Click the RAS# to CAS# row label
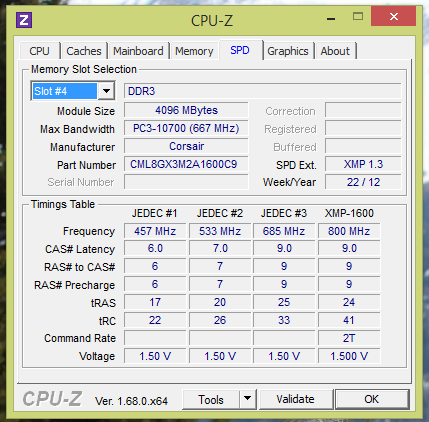This screenshot has width=429, height=422. click(x=80, y=267)
